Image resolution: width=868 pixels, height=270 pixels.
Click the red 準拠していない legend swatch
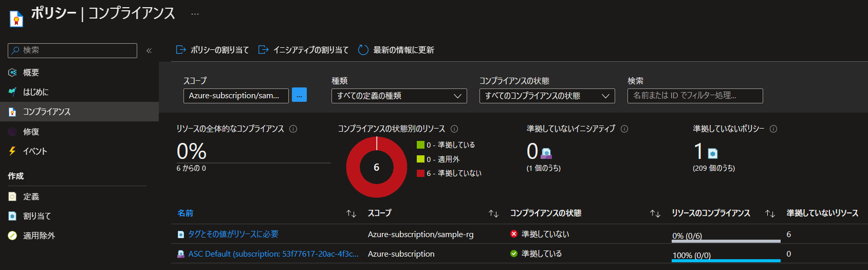[420, 173]
